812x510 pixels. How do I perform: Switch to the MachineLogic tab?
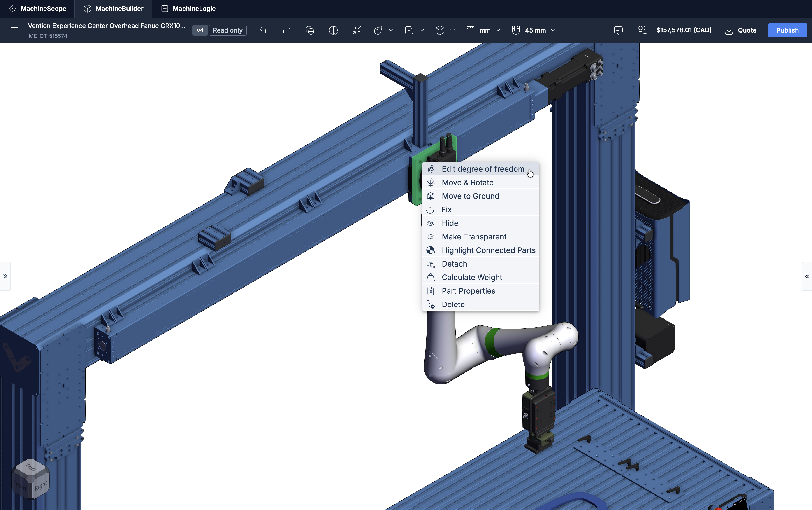(188, 9)
